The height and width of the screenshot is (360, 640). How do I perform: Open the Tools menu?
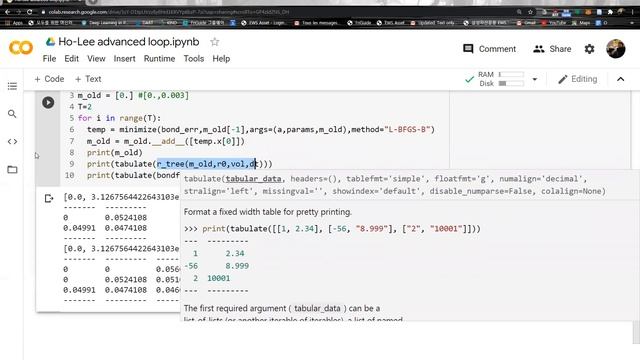click(193, 59)
